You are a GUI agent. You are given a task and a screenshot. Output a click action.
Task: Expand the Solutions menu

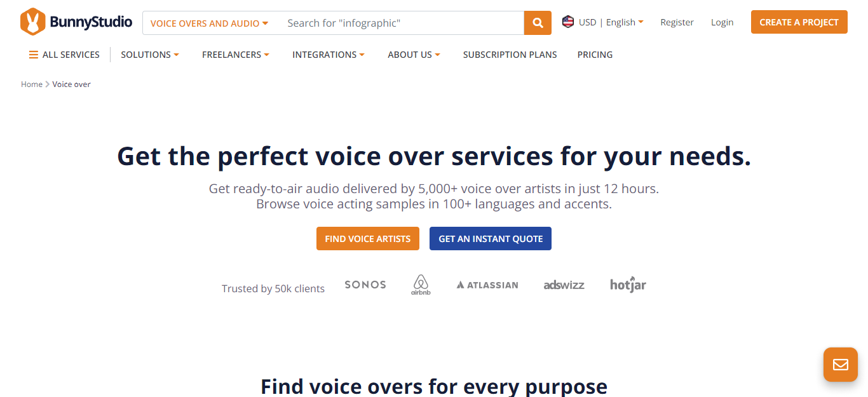tap(150, 55)
